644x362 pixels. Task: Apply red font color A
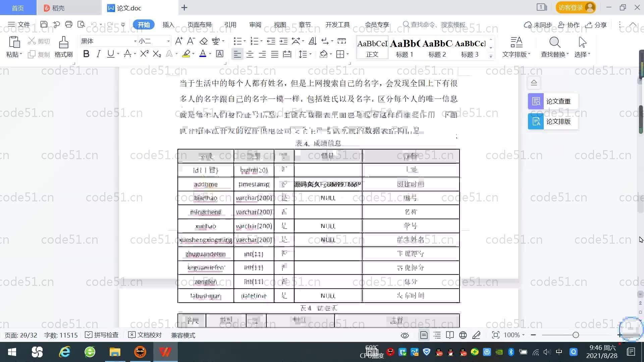203,54
